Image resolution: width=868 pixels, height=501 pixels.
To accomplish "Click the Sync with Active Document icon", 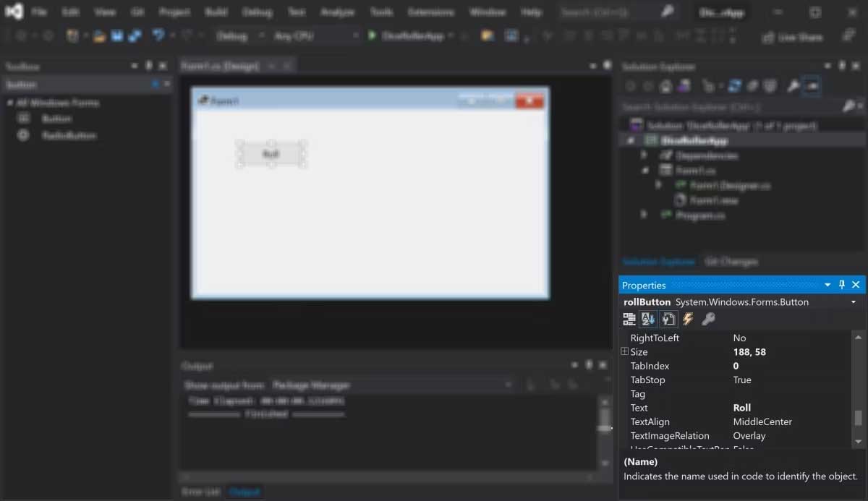I will (733, 85).
